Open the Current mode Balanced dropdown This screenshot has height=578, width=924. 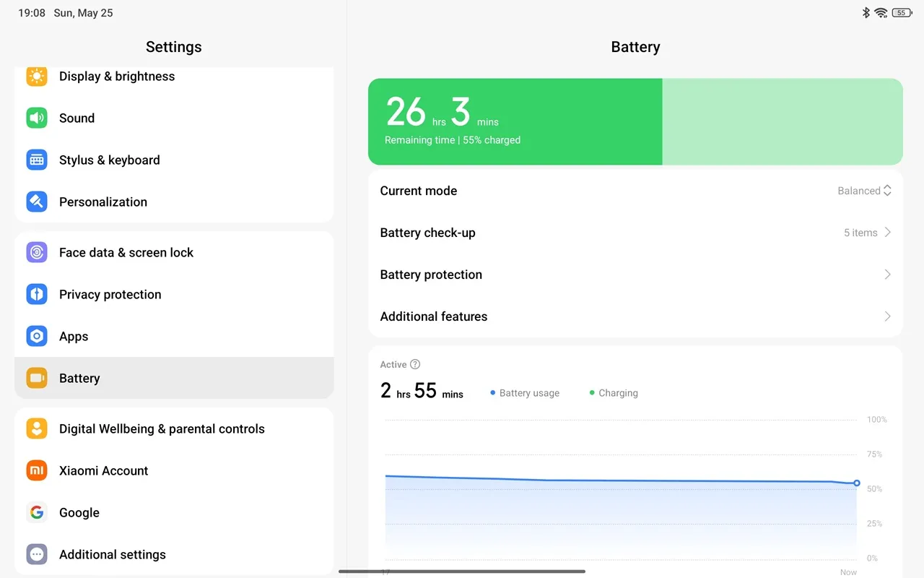click(x=864, y=191)
